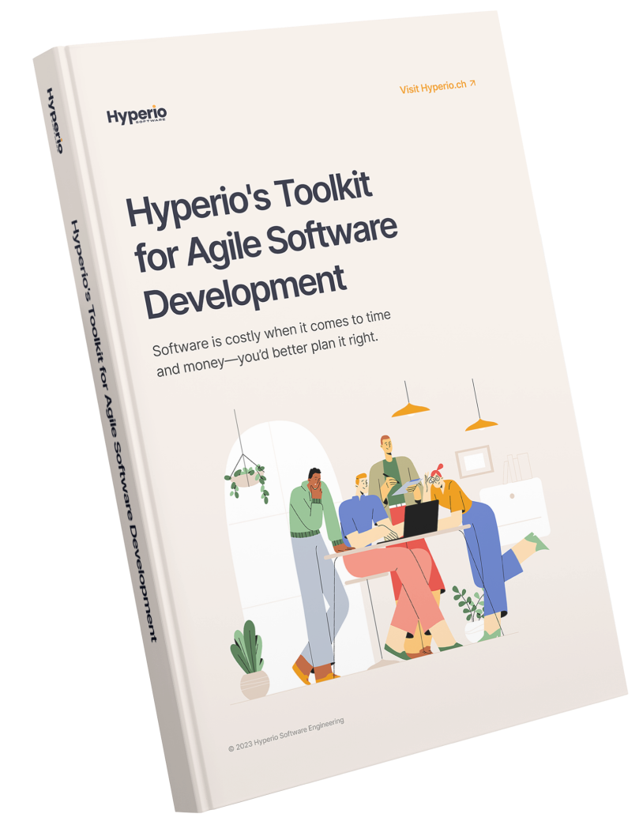Click the arrow icon beside Visit Hyperio.ch

(x=472, y=84)
